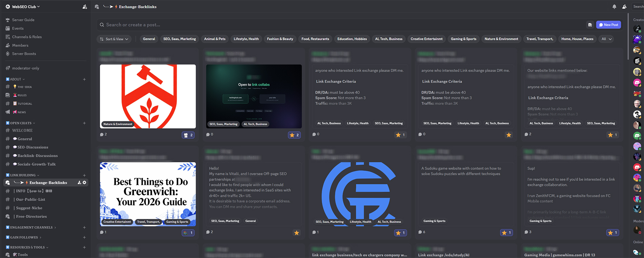Add channel to LINK BUILDING category
This screenshot has width=644, height=258.
tap(84, 175)
